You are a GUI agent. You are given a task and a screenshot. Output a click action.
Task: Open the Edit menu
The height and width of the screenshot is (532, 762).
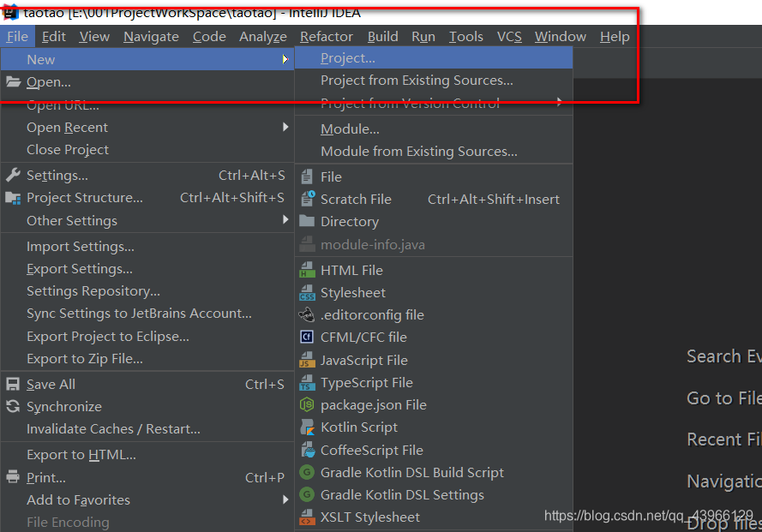[53, 37]
